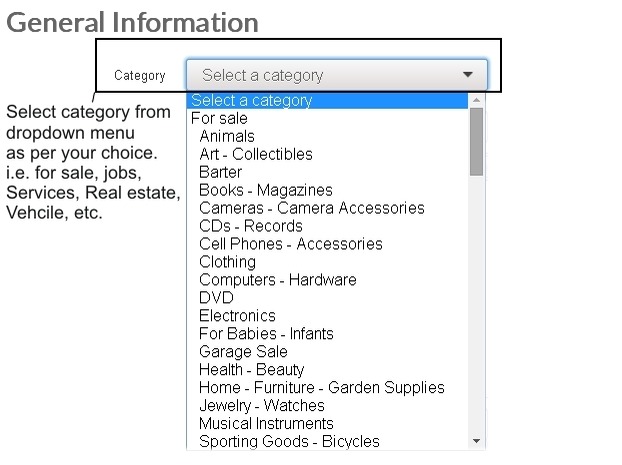The image size is (622, 465).
Task: Select 'Cell Phones - Accessories' option
Action: coord(290,244)
